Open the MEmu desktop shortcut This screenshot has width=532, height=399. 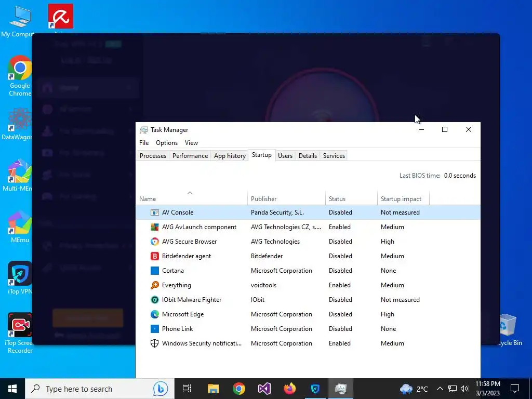[x=20, y=227]
